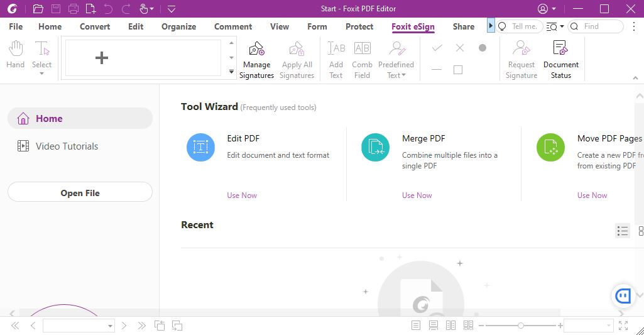The height and width of the screenshot is (335, 644).
Task: Open the AI assistant chat bubble icon
Action: [623, 295]
